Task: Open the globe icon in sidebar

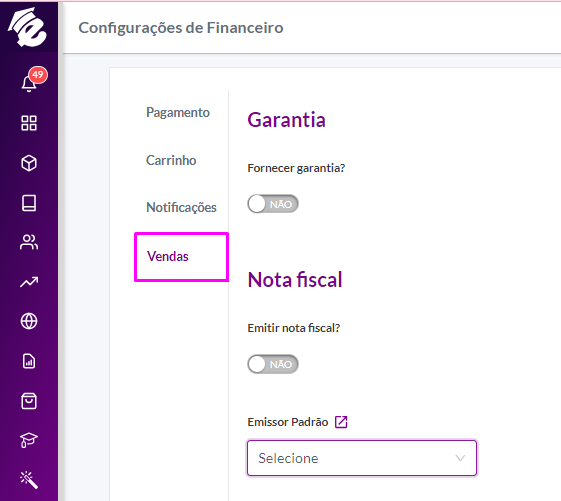Action: tap(29, 321)
